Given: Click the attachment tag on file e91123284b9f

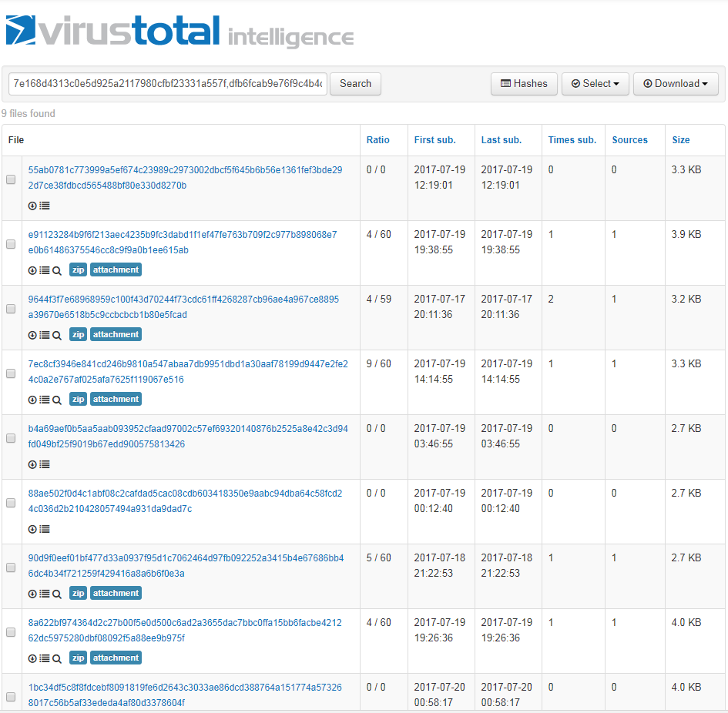Looking at the screenshot, I should click(116, 269).
